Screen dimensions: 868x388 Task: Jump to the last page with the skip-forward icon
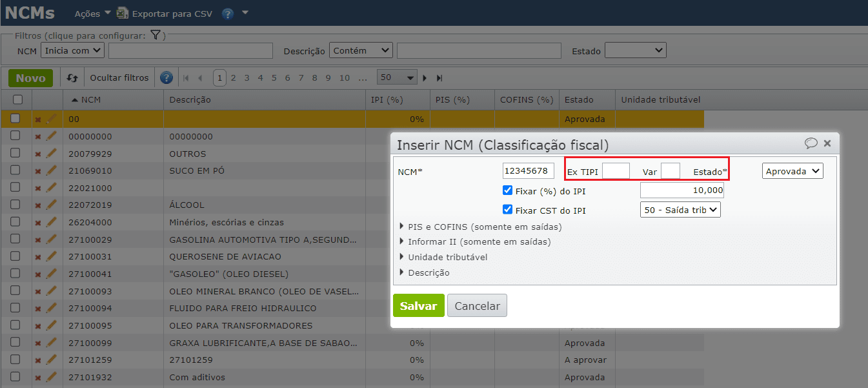[439, 77]
